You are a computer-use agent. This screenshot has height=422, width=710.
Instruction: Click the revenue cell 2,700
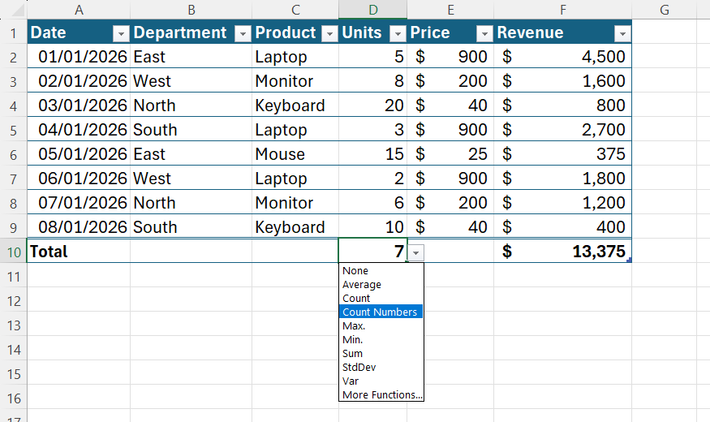(x=562, y=130)
